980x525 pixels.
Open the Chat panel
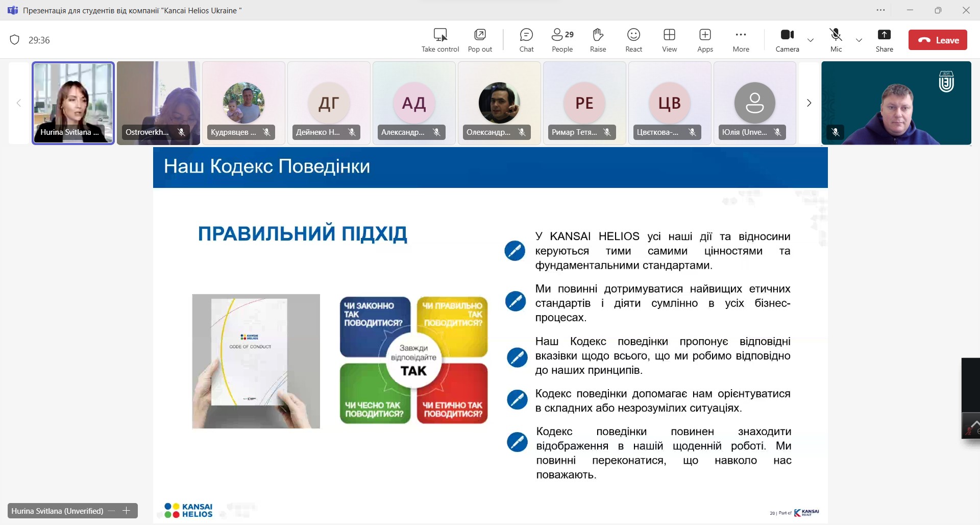pos(526,40)
